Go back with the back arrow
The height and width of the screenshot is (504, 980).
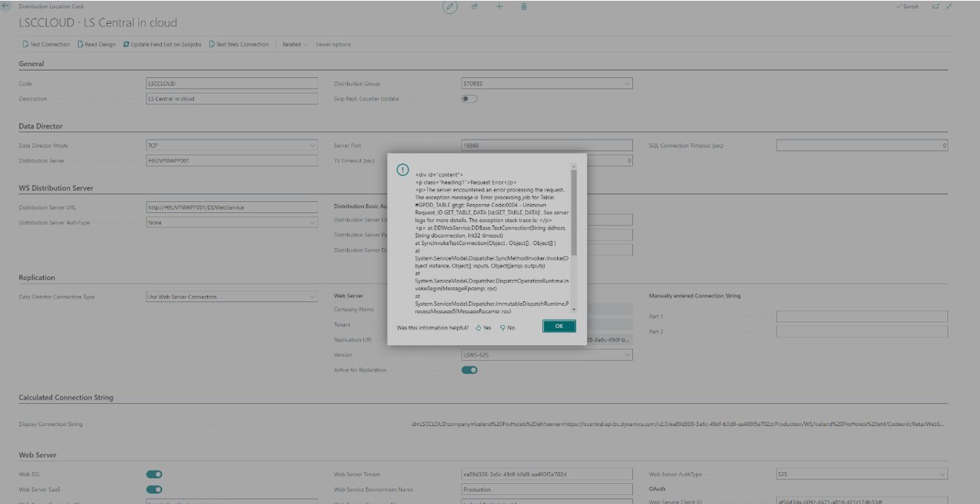(x=7, y=6)
